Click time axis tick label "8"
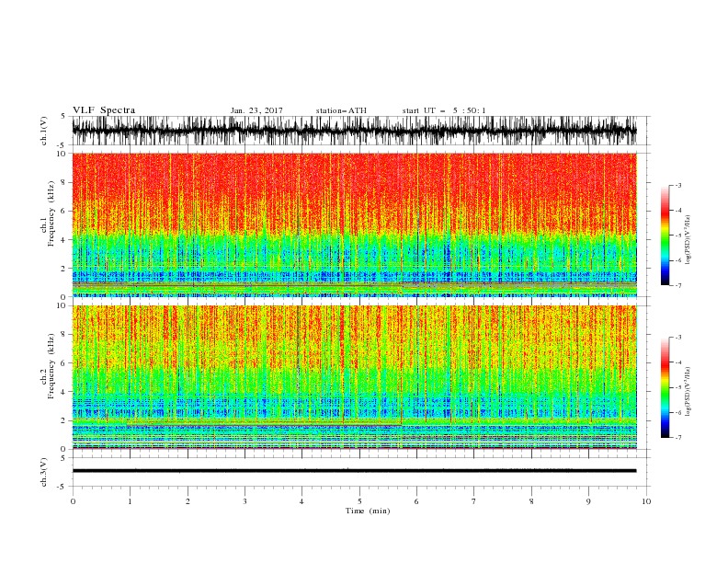 531,501
